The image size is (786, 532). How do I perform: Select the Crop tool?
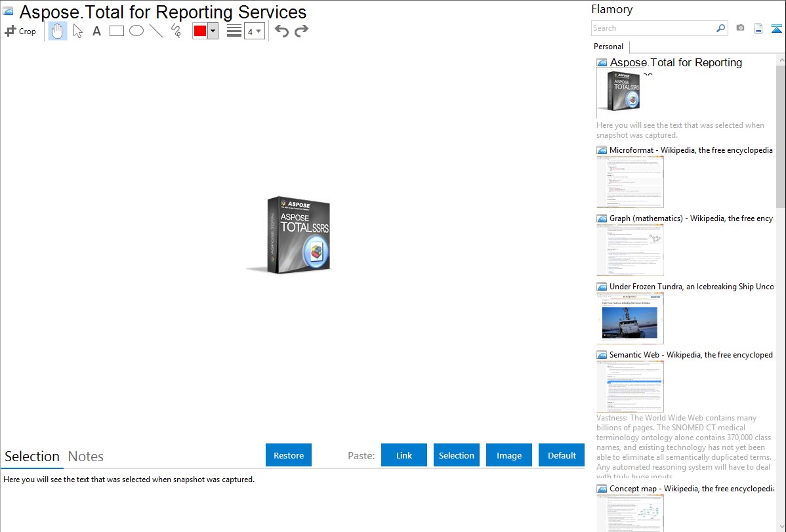click(20, 31)
